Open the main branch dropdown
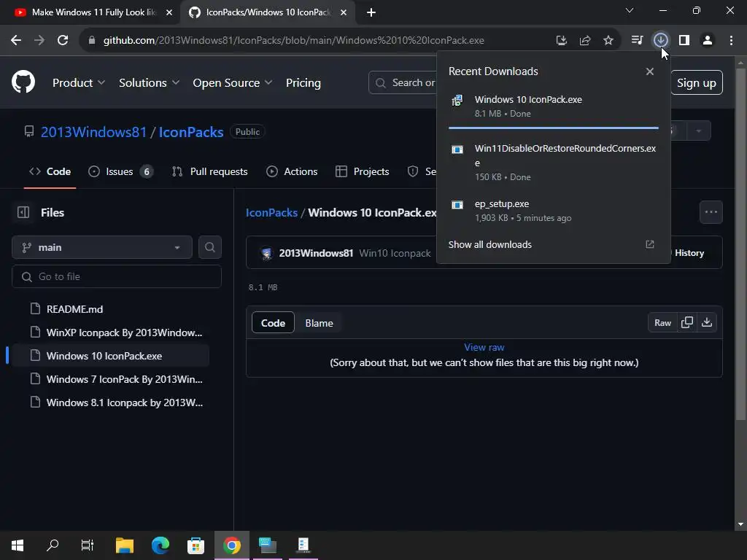747x560 pixels. coord(102,247)
